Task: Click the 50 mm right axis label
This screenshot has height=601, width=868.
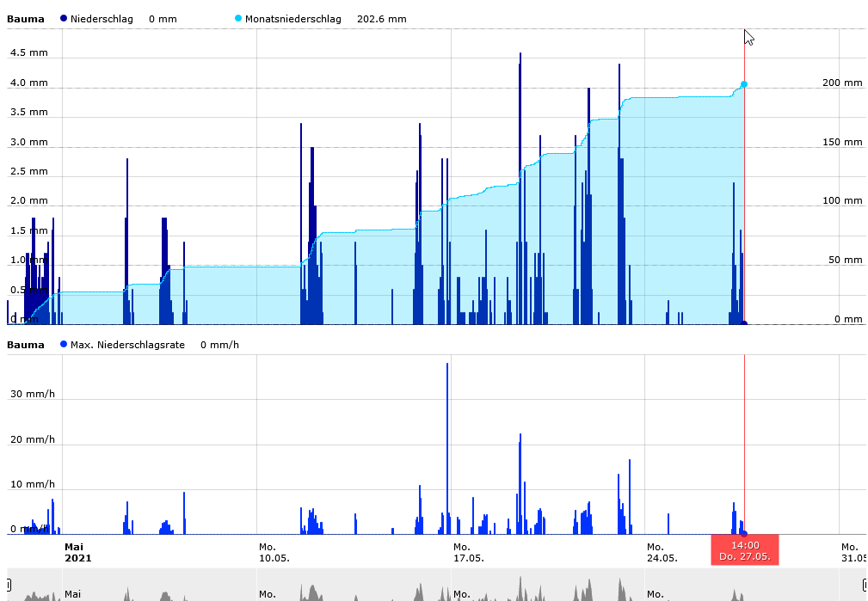Action: (x=846, y=261)
